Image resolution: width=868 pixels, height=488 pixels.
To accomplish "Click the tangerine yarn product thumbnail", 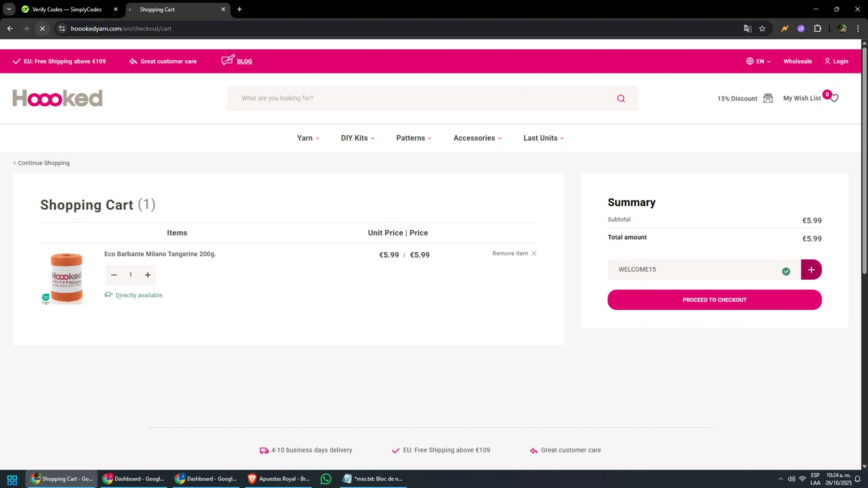I will click(66, 278).
